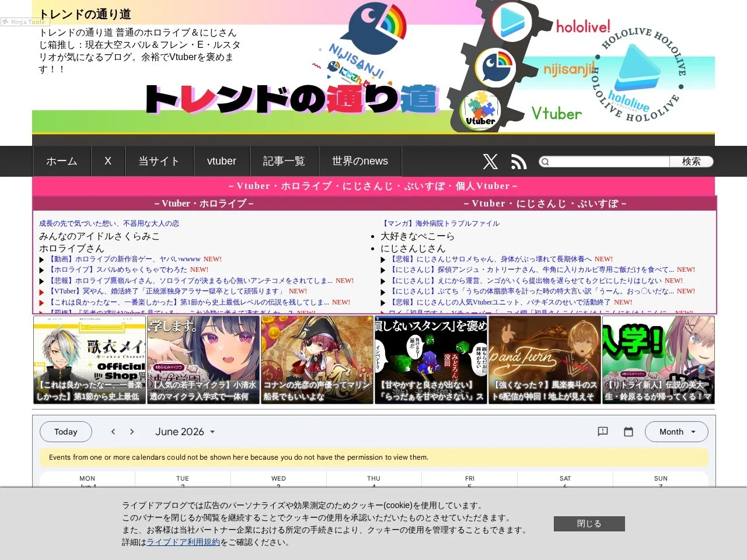Click the calendar permission warning message
747x560 pixels.
pos(374,457)
